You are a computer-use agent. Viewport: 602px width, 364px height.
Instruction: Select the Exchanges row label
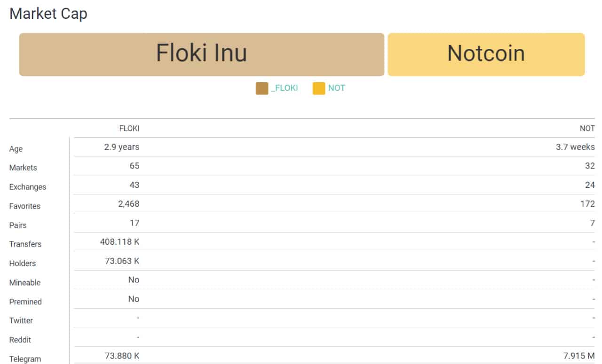[28, 187]
